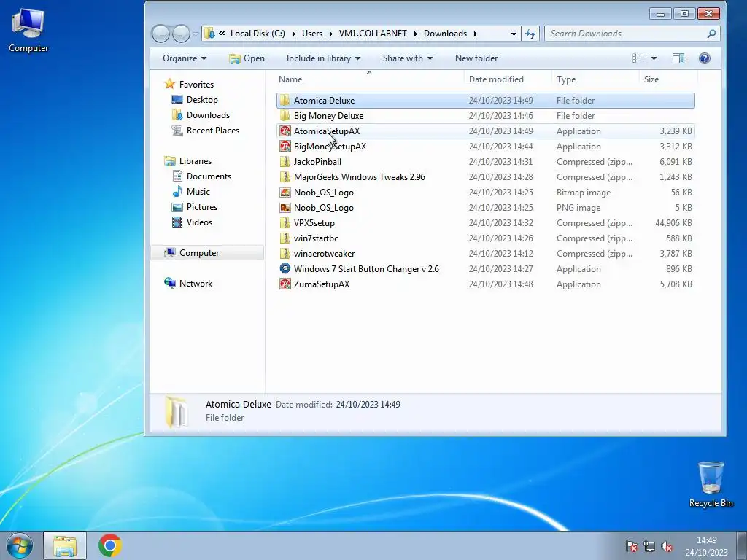Launch Google Chrome from the taskbar
The width and height of the screenshot is (747, 560).
click(x=110, y=545)
